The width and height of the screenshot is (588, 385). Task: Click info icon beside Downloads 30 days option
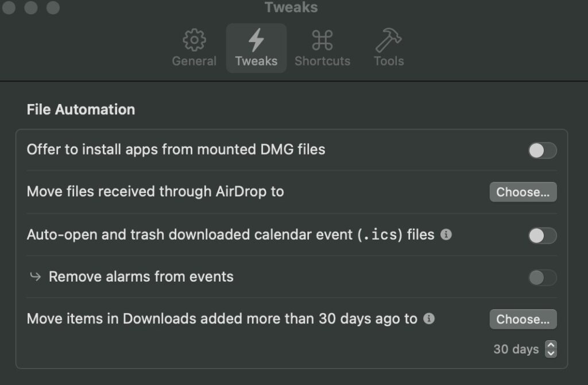click(x=429, y=318)
